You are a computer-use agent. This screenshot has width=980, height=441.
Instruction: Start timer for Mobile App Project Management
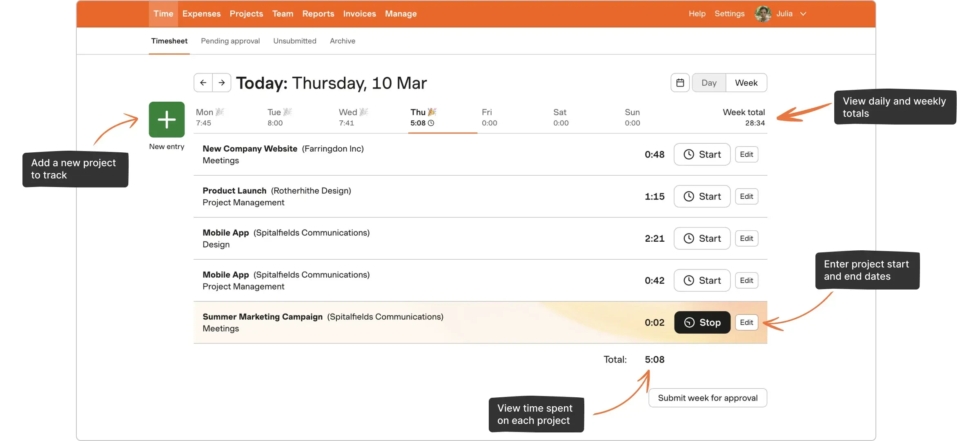[x=702, y=281]
